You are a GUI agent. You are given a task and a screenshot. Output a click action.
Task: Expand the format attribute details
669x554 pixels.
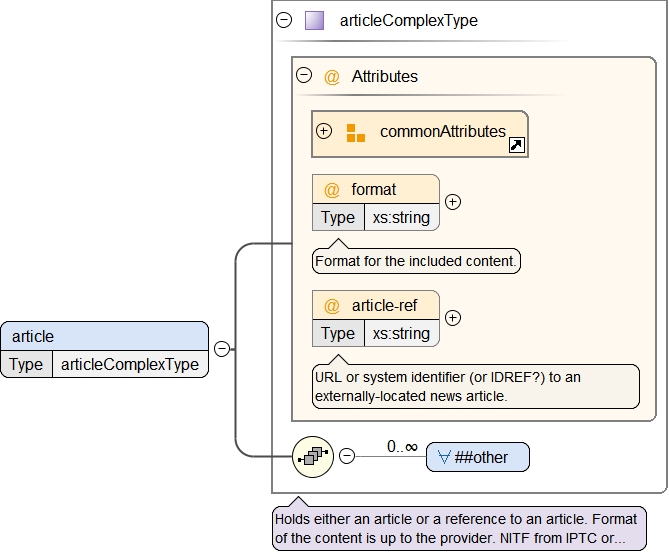click(x=453, y=202)
